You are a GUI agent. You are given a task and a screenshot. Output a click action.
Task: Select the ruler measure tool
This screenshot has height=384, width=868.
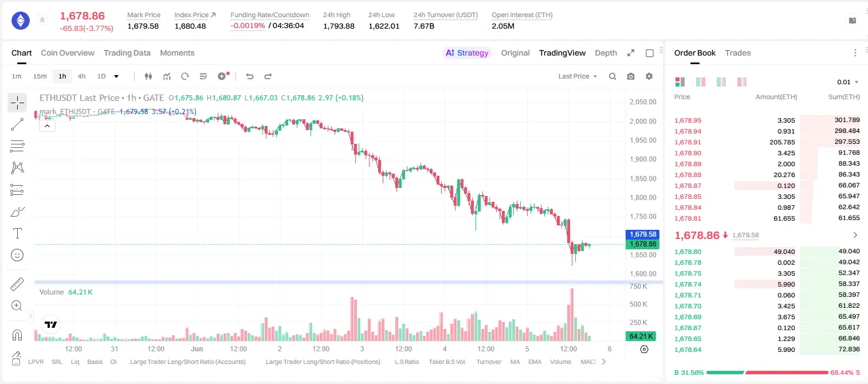tap(17, 284)
